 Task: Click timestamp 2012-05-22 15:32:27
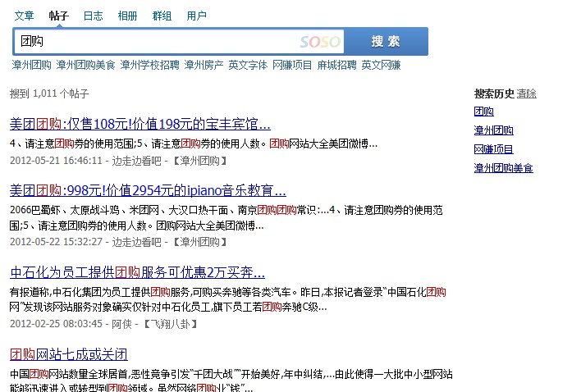56,242
